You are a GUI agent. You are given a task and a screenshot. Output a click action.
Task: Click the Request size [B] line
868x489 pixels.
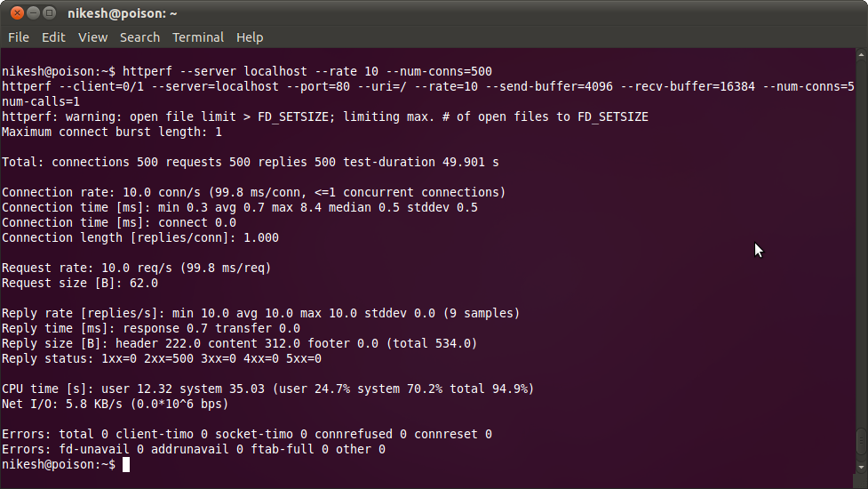tap(80, 283)
